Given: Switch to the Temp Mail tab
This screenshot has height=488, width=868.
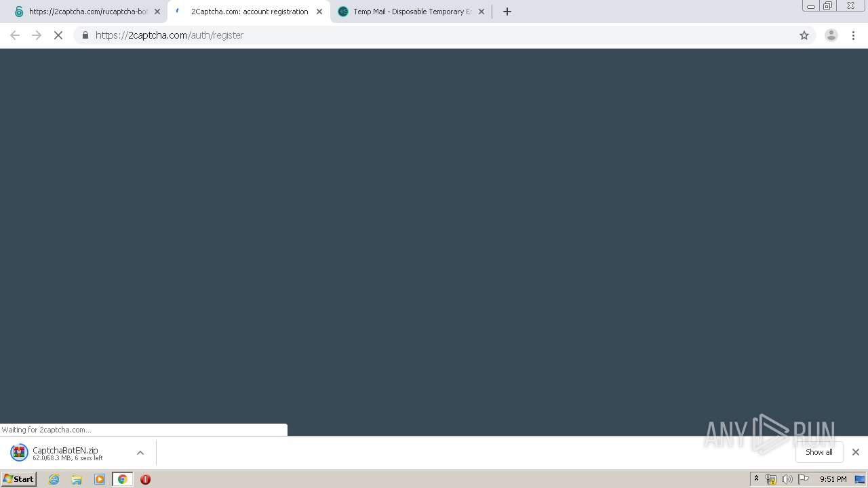Looking at the screenshot, I should coord(412,12).
